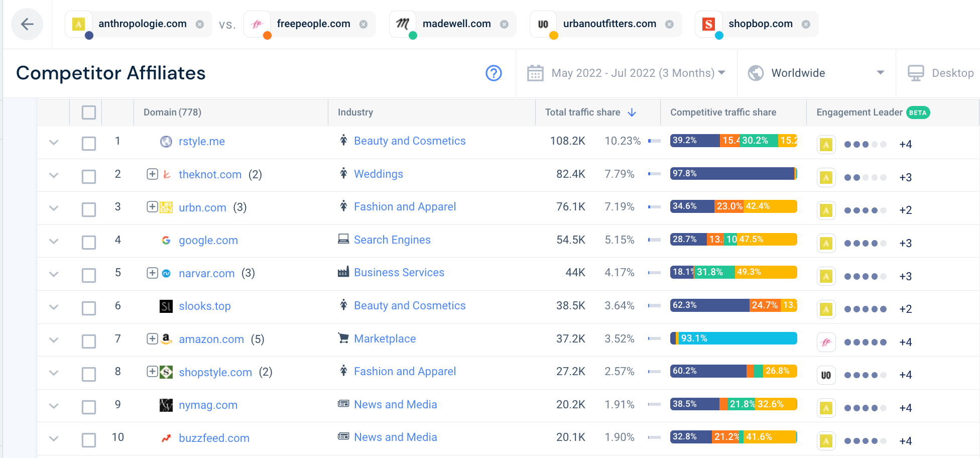Check the select-all checkbox in table header
Image resolution: width=980 pixels, height=458 pixels.
point(88,112)
